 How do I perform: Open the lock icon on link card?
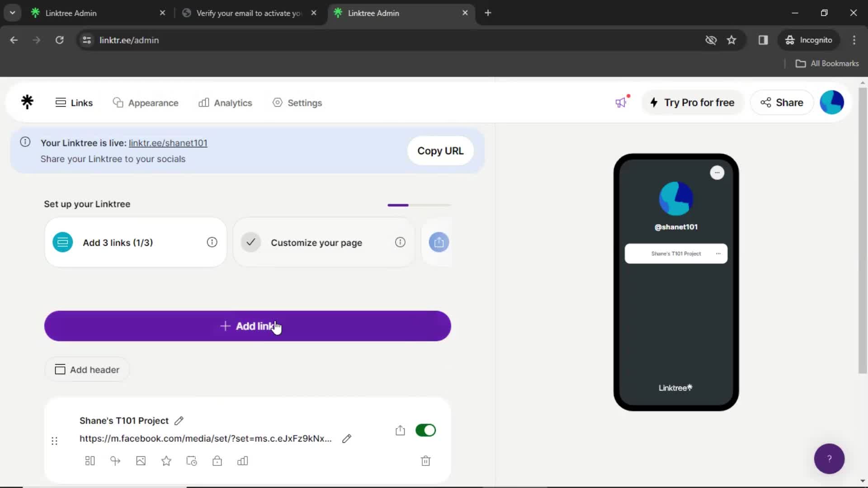click(217, 461)
